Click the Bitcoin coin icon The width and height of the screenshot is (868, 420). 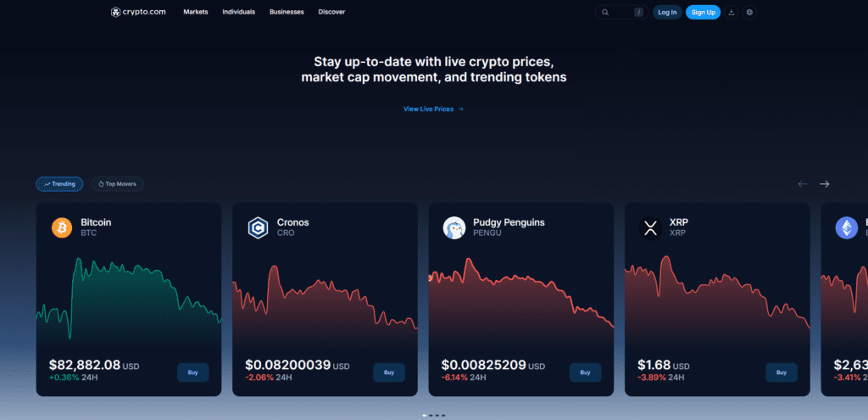click(62, 227)
